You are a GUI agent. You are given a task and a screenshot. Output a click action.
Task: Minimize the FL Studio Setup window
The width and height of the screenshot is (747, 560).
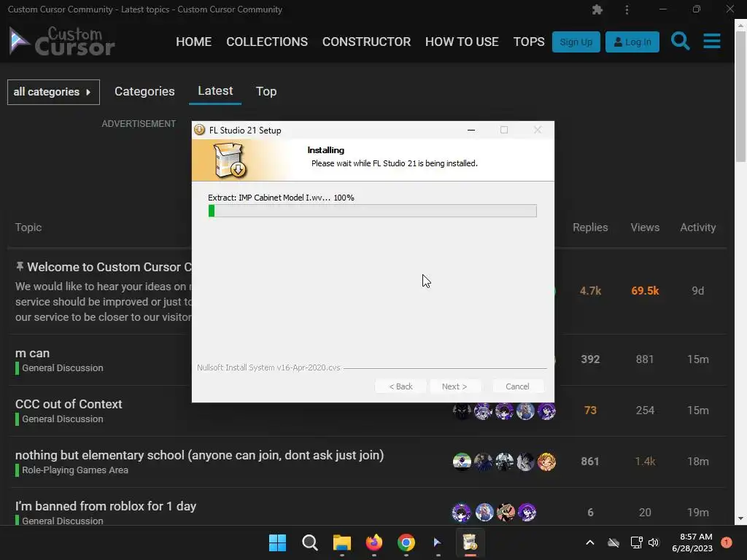point(471,130)
